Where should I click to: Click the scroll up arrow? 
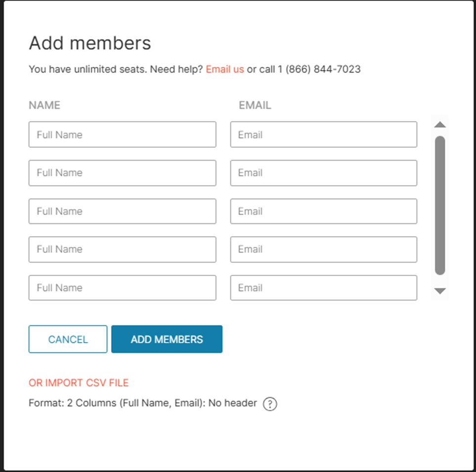440,125
